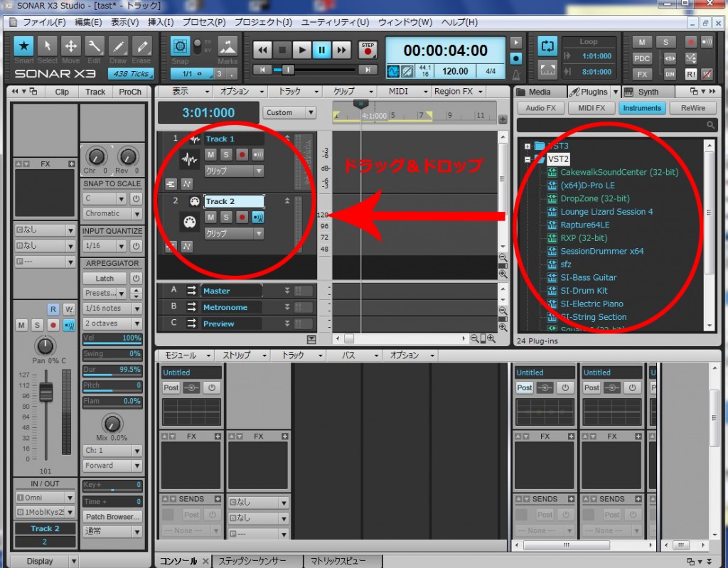This screenshot has width=728, height=568.
Task: Adjust the inspector volume fader
Action: (45, 392)
